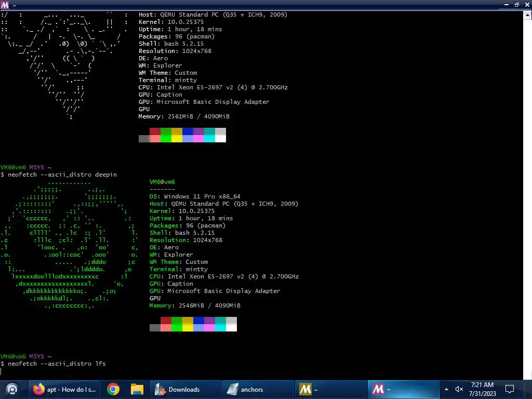Screen dimensions: 532x399
Task: Open the clock showing 7:21 AM
Action: pyautogui.click(x=483, y=389)
